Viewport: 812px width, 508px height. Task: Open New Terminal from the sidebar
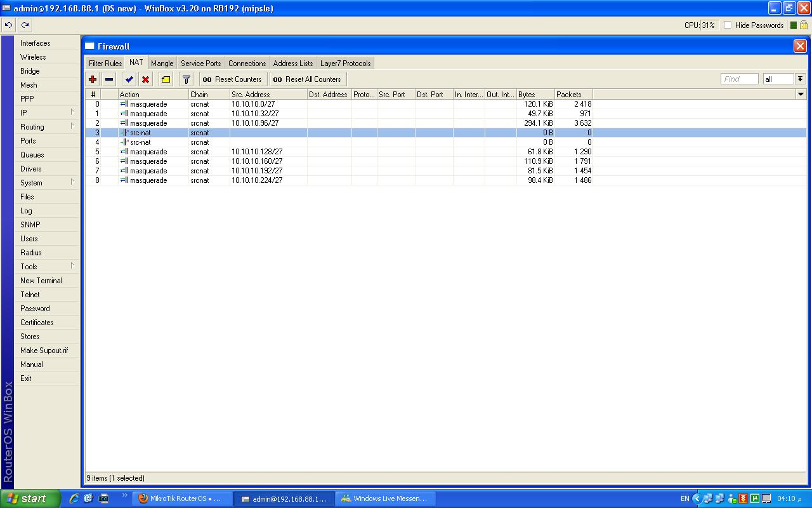click(x=48, y=281)
